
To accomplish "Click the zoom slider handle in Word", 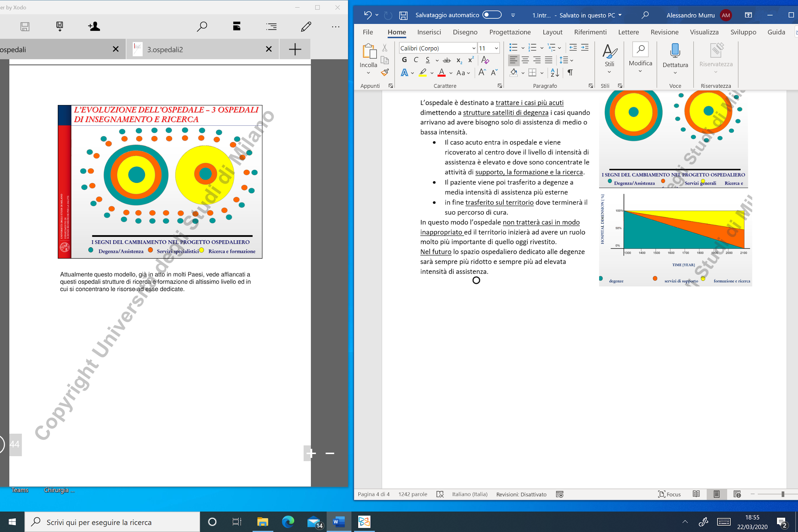I will [x=783, y=494].
